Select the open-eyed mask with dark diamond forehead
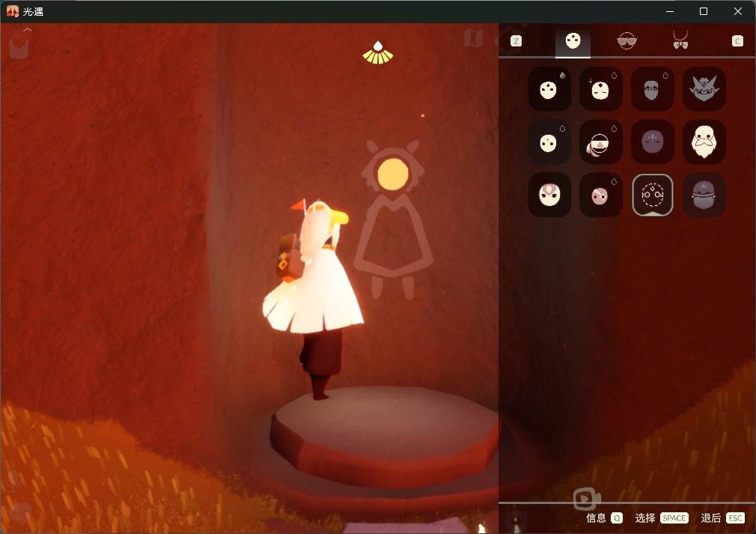This screenshot has width=756, height=534. coord(549,89)
